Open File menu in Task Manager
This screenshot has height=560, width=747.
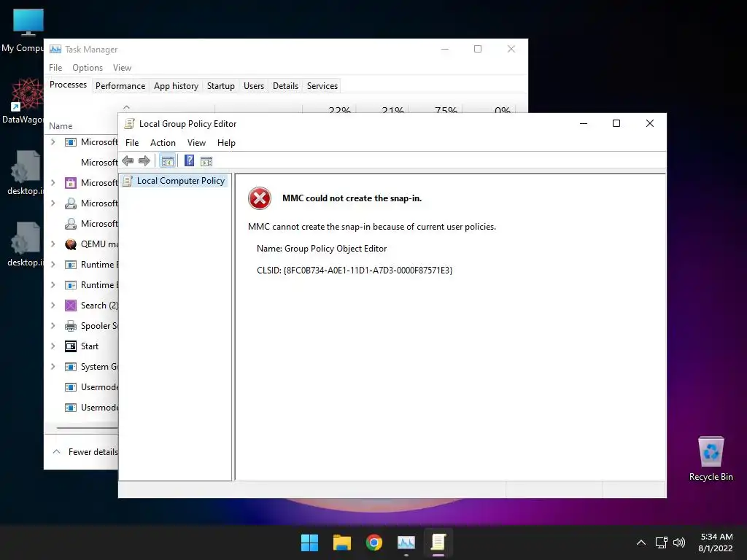click(x=55, y=68)
